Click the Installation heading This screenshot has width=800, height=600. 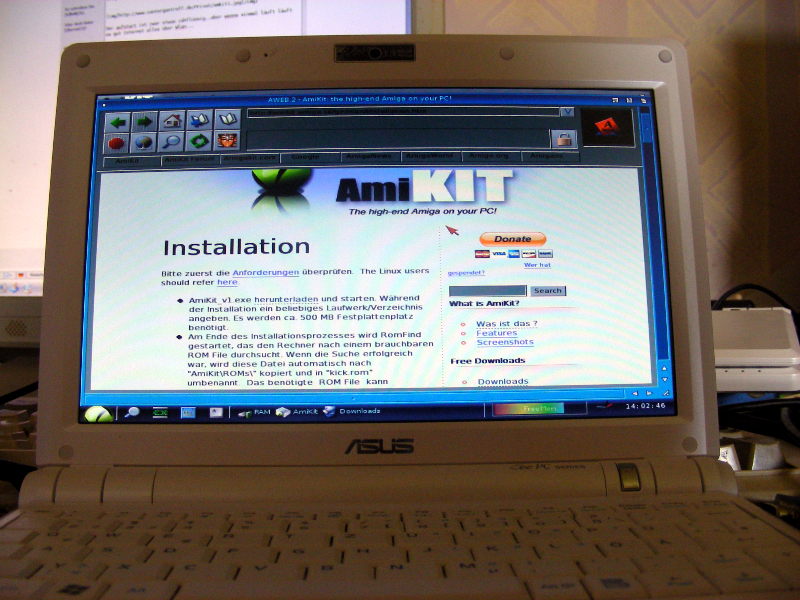coord(236,247)
